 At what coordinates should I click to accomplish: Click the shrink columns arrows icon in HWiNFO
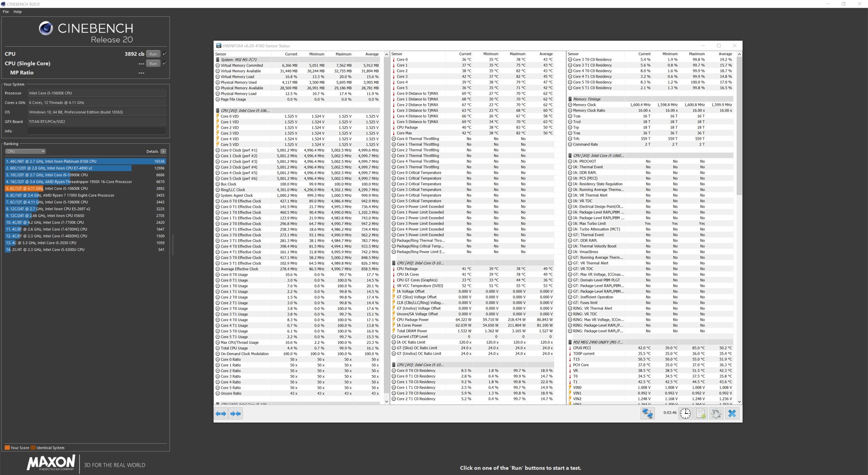236,413
